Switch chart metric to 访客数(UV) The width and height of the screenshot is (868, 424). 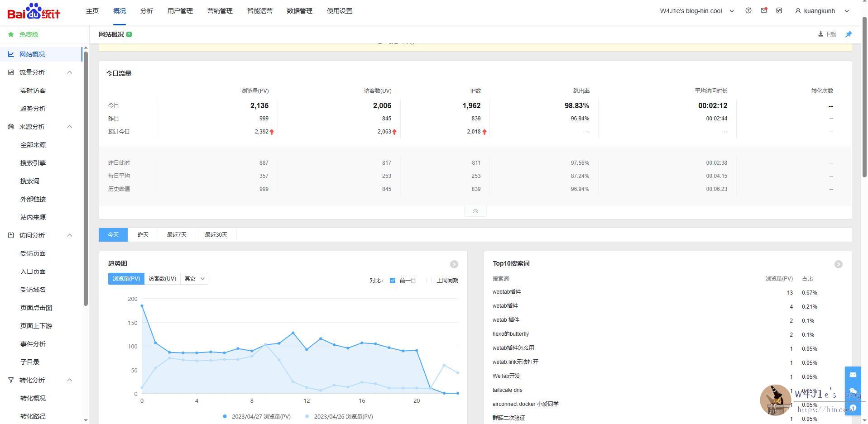(x=162, y=279)
